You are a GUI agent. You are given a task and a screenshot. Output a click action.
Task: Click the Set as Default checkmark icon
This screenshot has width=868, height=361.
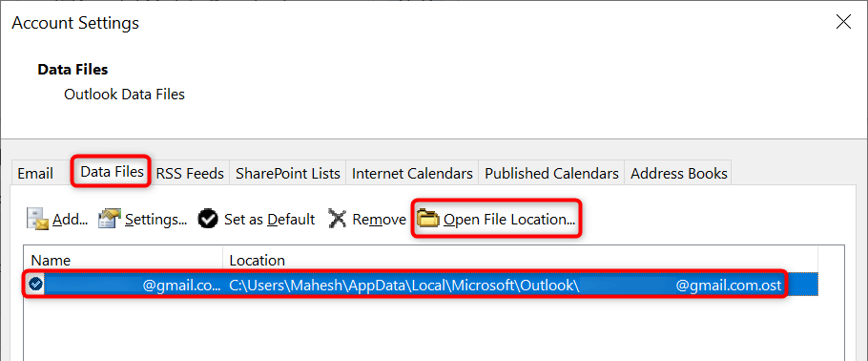click(208, 219)
